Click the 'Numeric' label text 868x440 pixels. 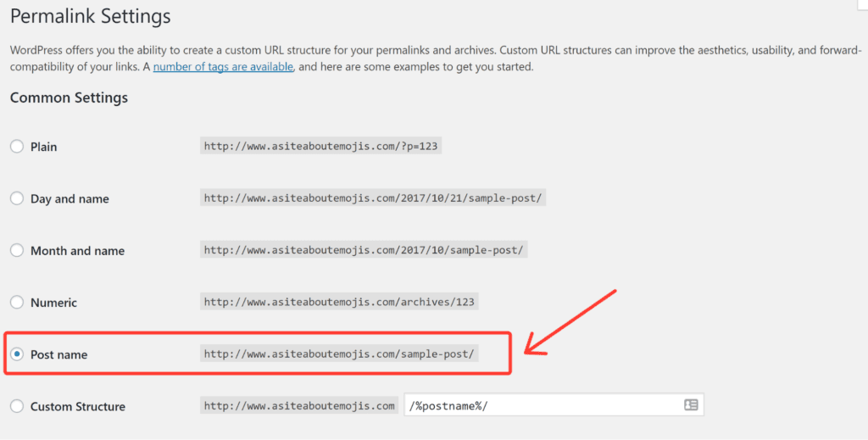click(53, 303)
